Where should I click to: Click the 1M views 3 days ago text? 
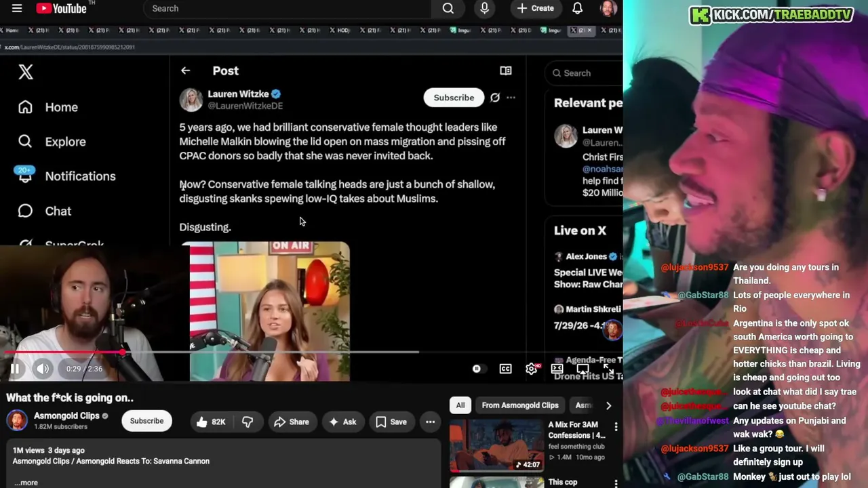(49, 450)
